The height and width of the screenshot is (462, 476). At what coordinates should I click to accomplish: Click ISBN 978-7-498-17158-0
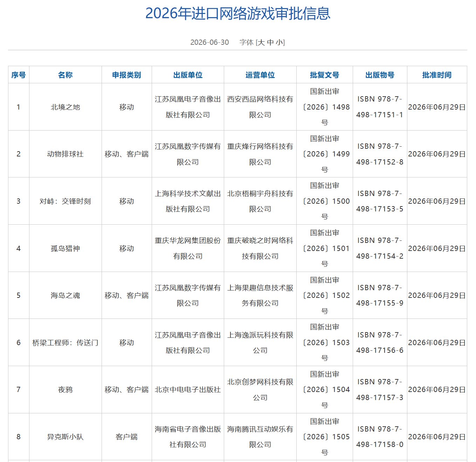380,437
